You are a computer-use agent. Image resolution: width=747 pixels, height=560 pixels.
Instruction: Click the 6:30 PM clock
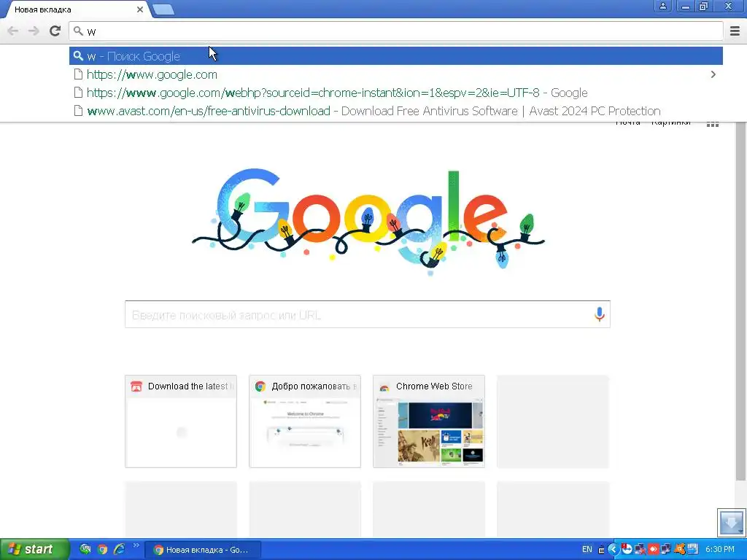(720, 549)
